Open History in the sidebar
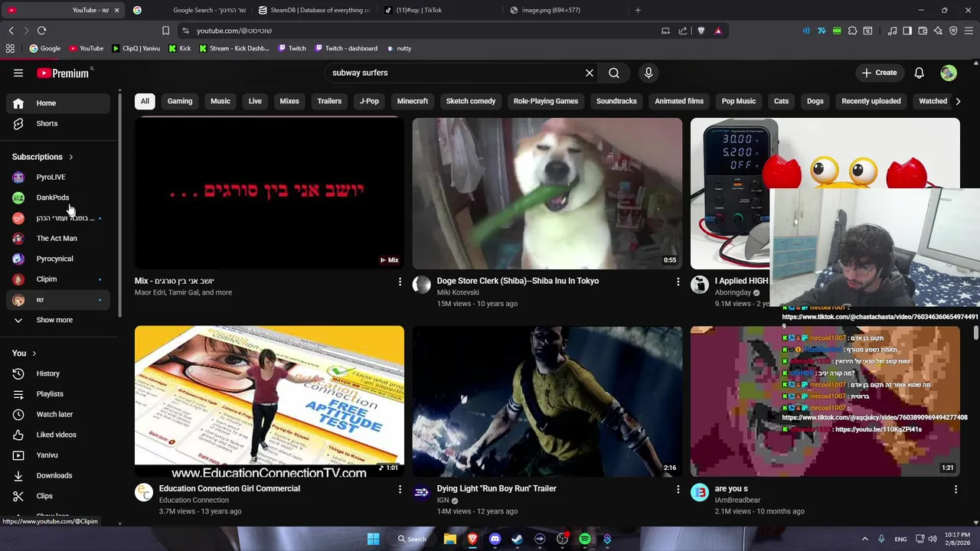 (x=58, y=373)
